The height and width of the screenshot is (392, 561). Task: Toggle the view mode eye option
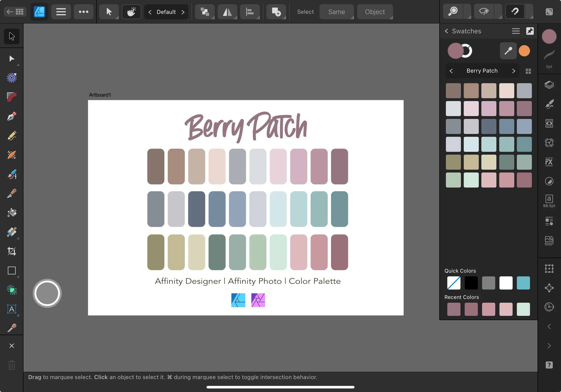tap(483, 12)
